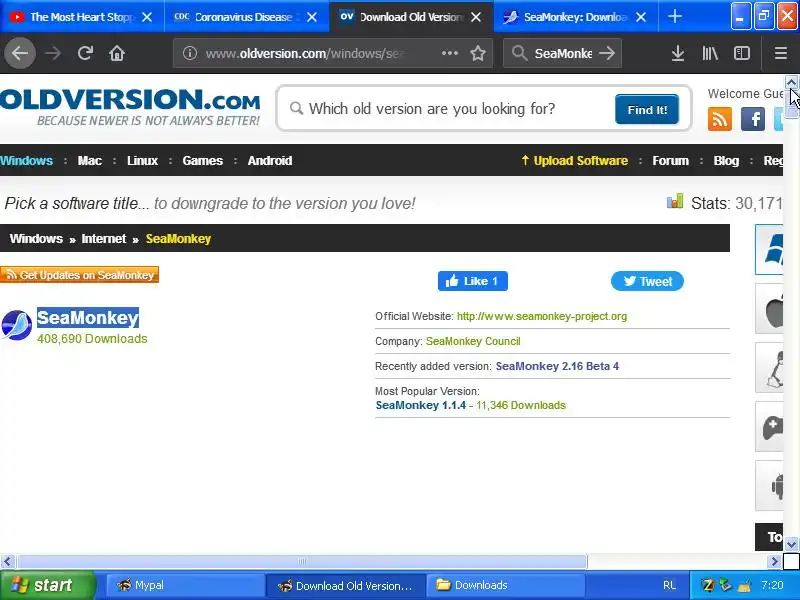The image size is (800, 600).
Task: Show site information for oldversion.com
Action: click(x=190, y=53)
